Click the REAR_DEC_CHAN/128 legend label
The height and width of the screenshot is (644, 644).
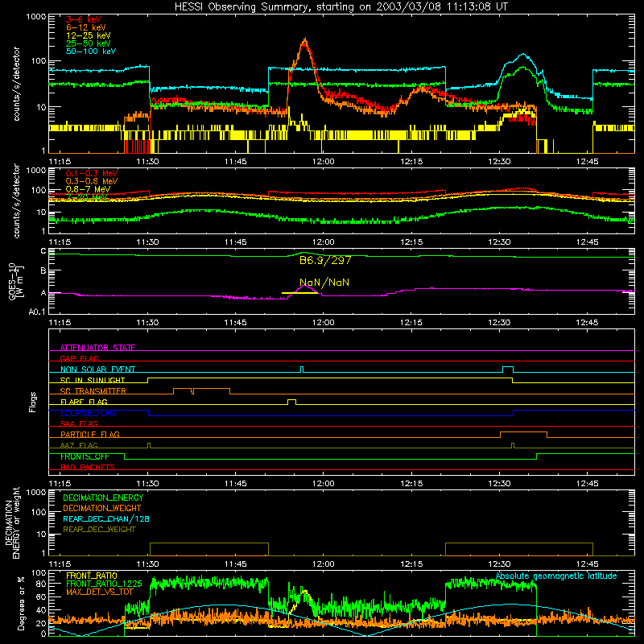tap(106, 518)
